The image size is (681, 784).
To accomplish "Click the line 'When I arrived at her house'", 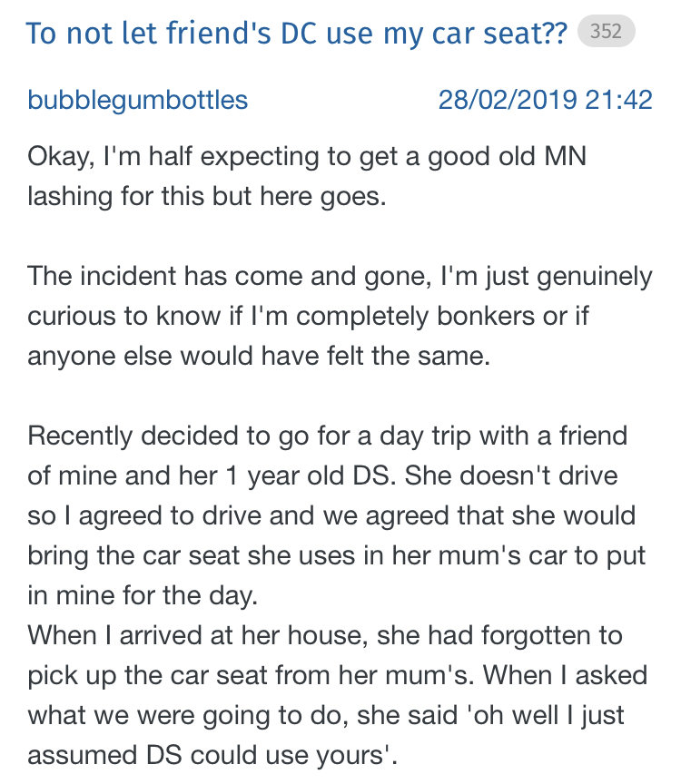I will coord(325,635).
